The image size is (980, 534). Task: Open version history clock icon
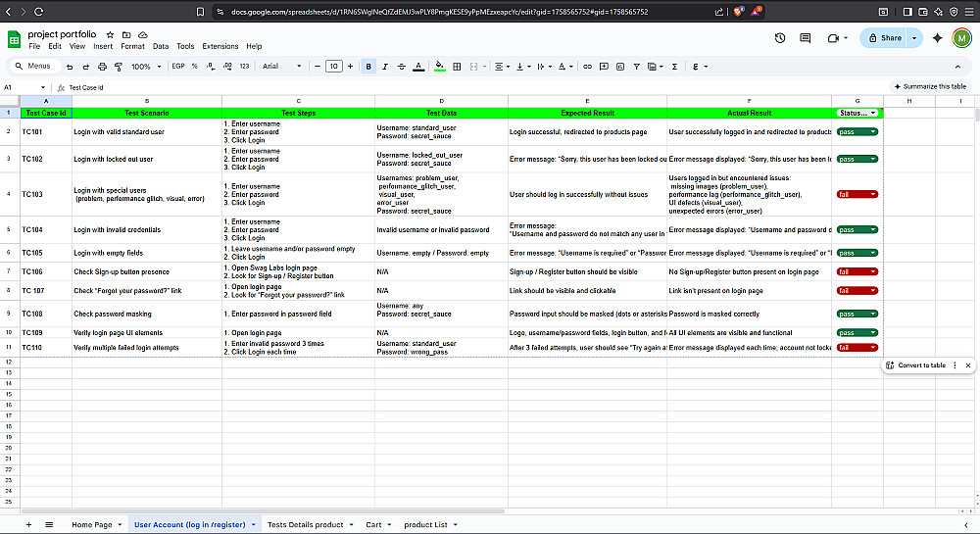coord(780,38)
